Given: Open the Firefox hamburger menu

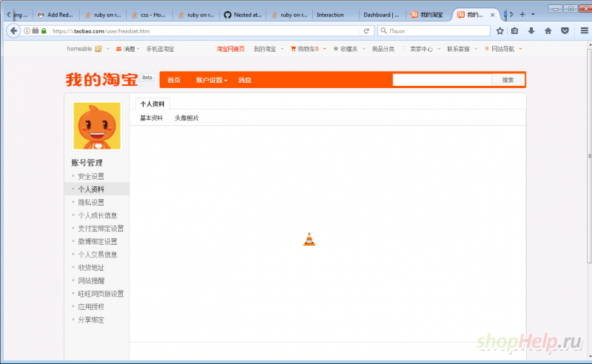Looking at the screenshot, I should click(584, 31).
